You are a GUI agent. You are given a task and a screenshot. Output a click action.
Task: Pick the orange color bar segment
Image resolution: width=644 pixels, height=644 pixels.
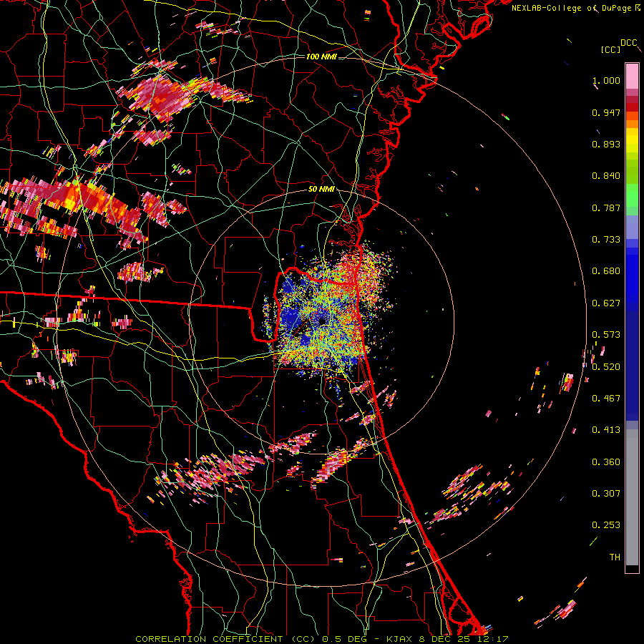coord(632,124)
